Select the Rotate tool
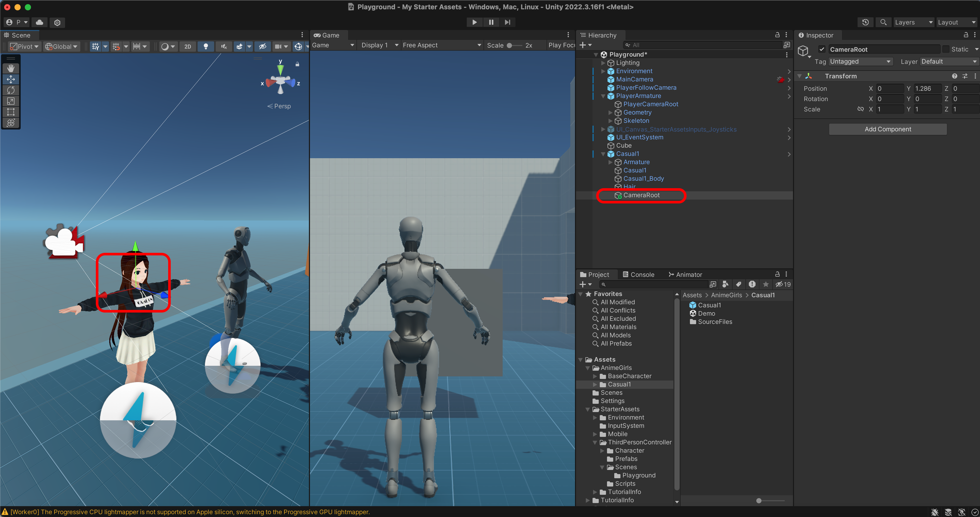The image size is (980, 517). coord(11,90)
